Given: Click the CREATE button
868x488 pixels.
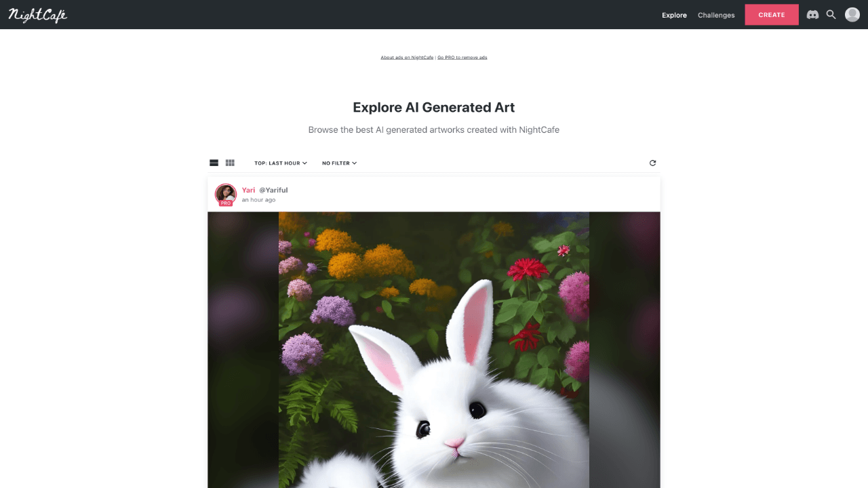Looking at the screenshot, I should tap(772, 15).
